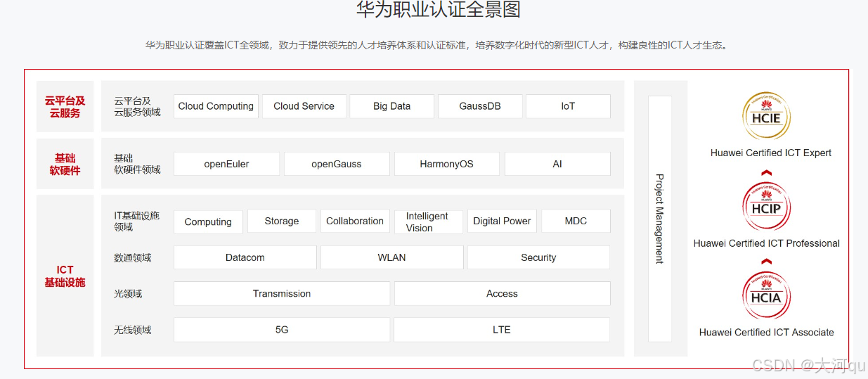Click the 数通领域 row label
The height and width of the screenshot is (379, 868).
pos(133,258)
